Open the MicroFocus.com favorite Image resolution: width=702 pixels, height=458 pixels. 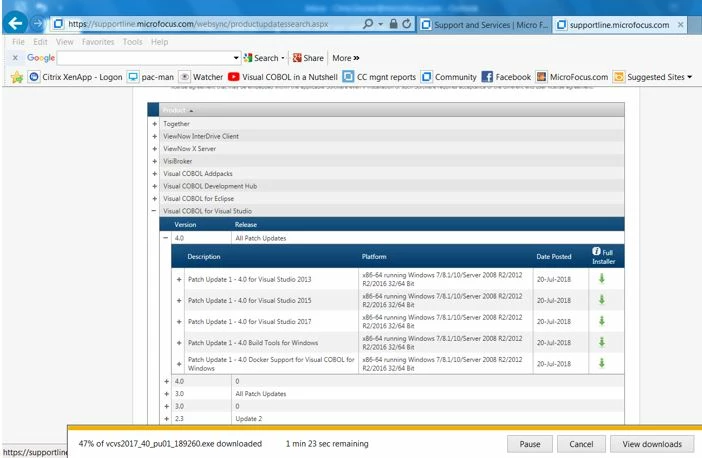tap(572, 77)
